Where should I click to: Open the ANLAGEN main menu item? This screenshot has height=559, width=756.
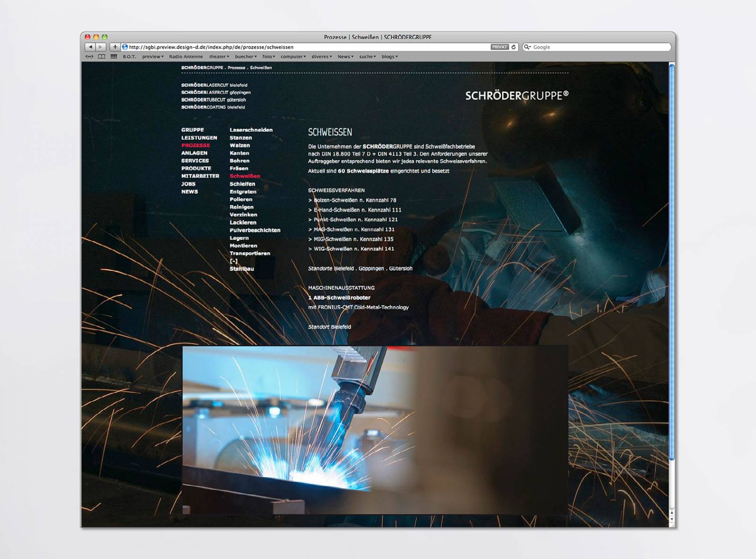coord(194,153)
